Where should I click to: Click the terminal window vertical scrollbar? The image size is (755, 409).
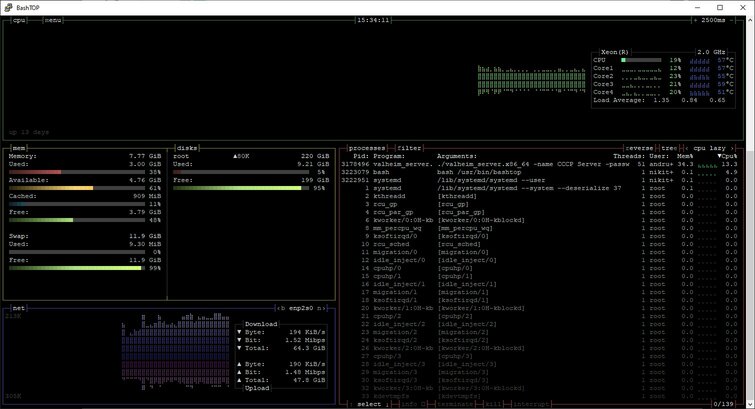tap(751, 212)
